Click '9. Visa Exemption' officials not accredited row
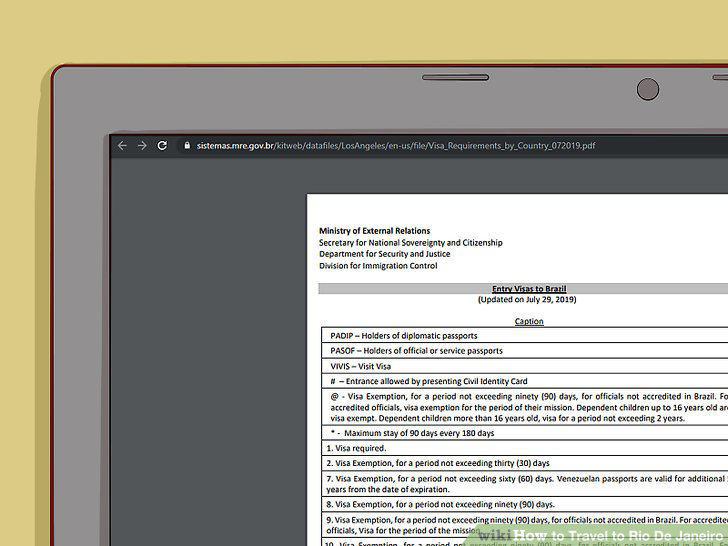This screenshot has width=728, height=546. [525, 525]
